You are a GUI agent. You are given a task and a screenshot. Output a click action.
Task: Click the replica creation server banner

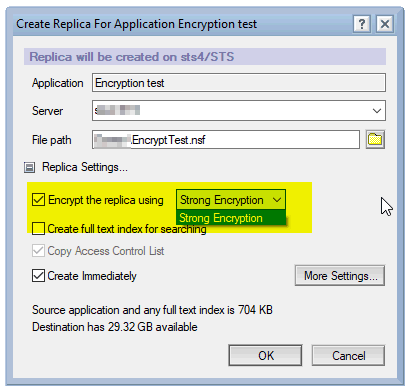(205, 57)
